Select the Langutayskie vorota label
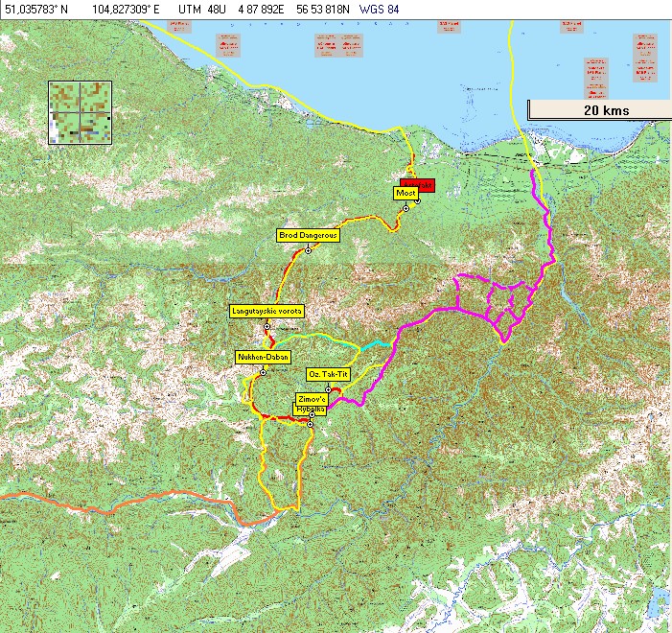 point(267,311)
